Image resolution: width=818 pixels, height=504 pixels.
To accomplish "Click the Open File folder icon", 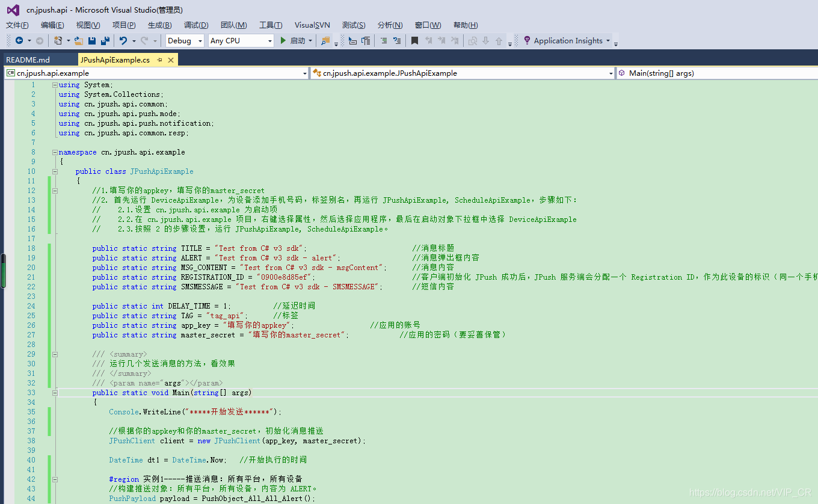I will tap(79, 40).
